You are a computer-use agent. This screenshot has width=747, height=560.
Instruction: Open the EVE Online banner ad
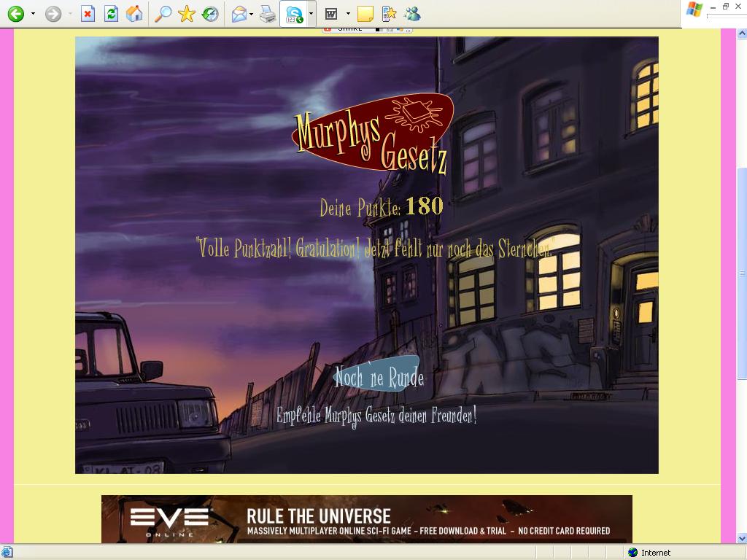367,519
